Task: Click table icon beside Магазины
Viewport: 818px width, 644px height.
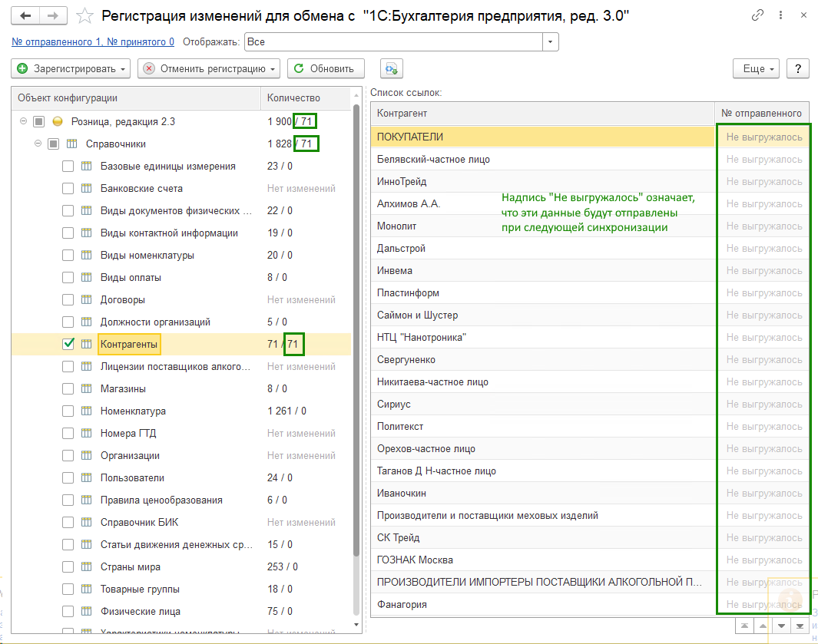Action: (x=87, y=388)
